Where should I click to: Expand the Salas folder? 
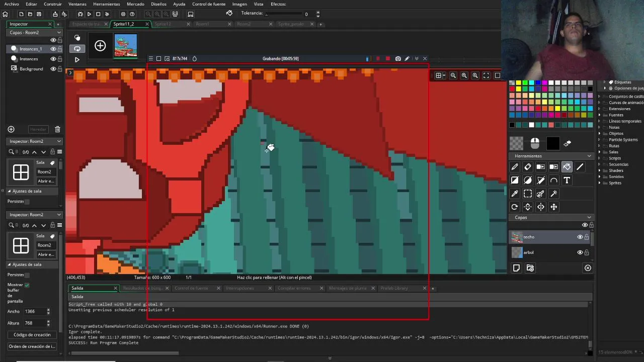599,152
